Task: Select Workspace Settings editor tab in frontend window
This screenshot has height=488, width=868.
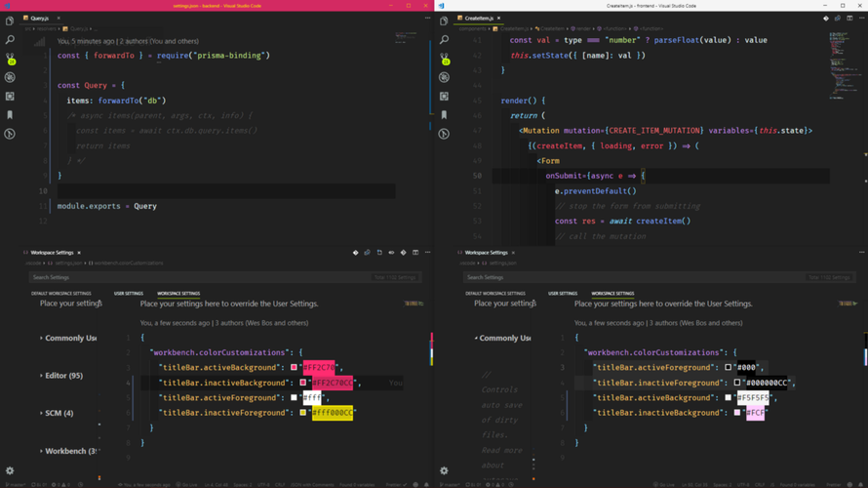Action: click(x=486, y=253)
